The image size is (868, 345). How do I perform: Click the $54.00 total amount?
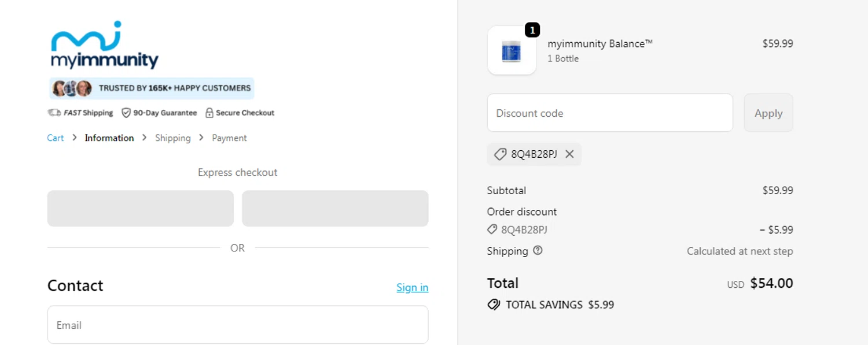[x=771, y=283]
